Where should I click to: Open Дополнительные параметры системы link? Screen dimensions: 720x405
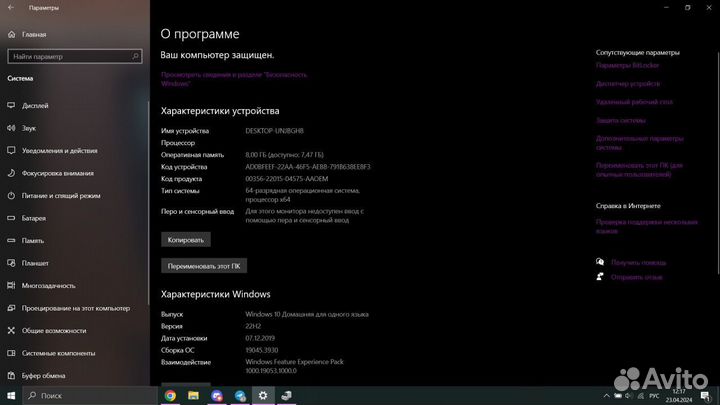[640, 143]
